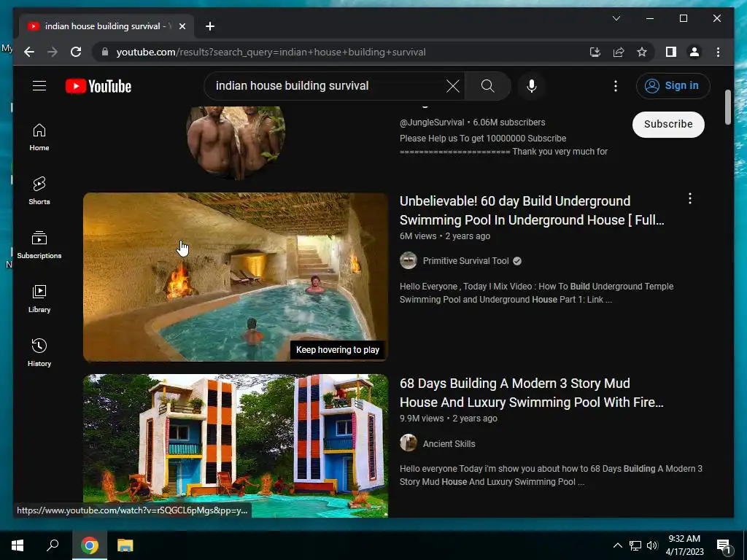Open Primitive Survival Tool channel link
Viewport: 747px width, 560px height.
(466, 261)
